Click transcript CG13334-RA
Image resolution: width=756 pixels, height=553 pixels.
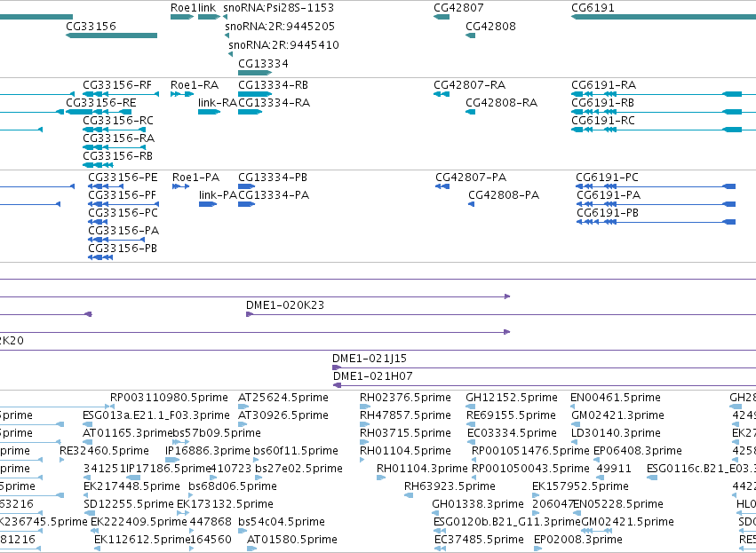[x=274, y=103]
